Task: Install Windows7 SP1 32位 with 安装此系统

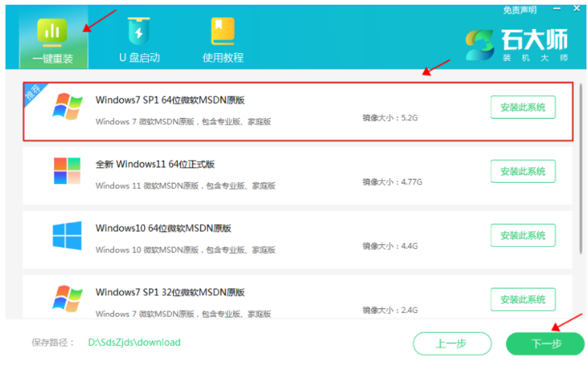Action: point(522,300)
